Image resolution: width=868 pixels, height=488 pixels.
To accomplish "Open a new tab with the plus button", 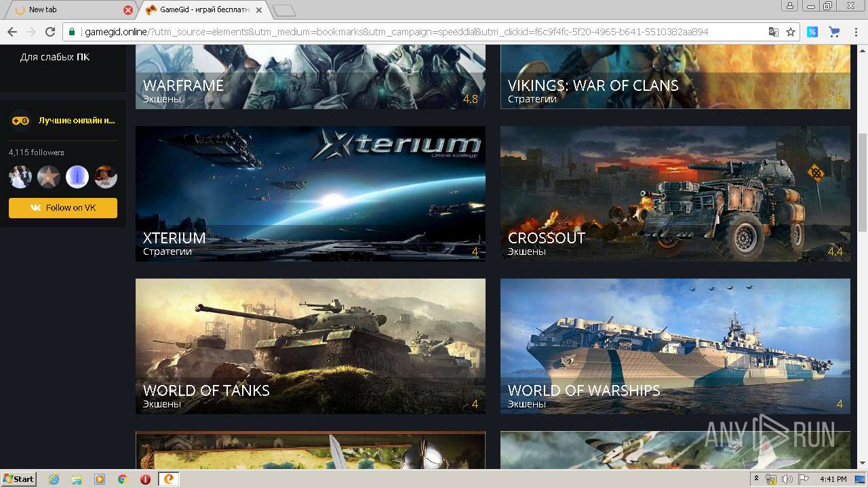I will 284,10.
